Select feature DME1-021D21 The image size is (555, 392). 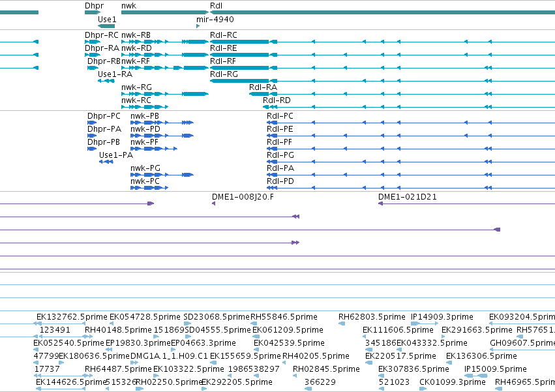click(407, 197)
